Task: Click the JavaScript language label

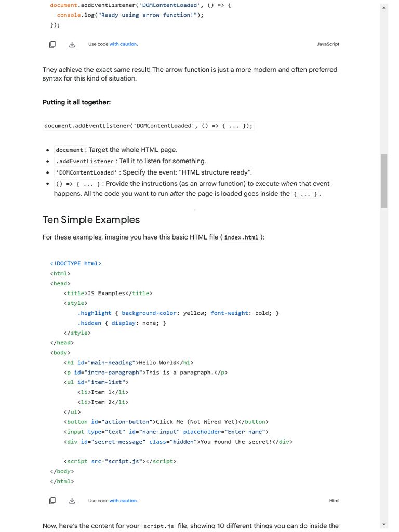Action: coord(328,44)
